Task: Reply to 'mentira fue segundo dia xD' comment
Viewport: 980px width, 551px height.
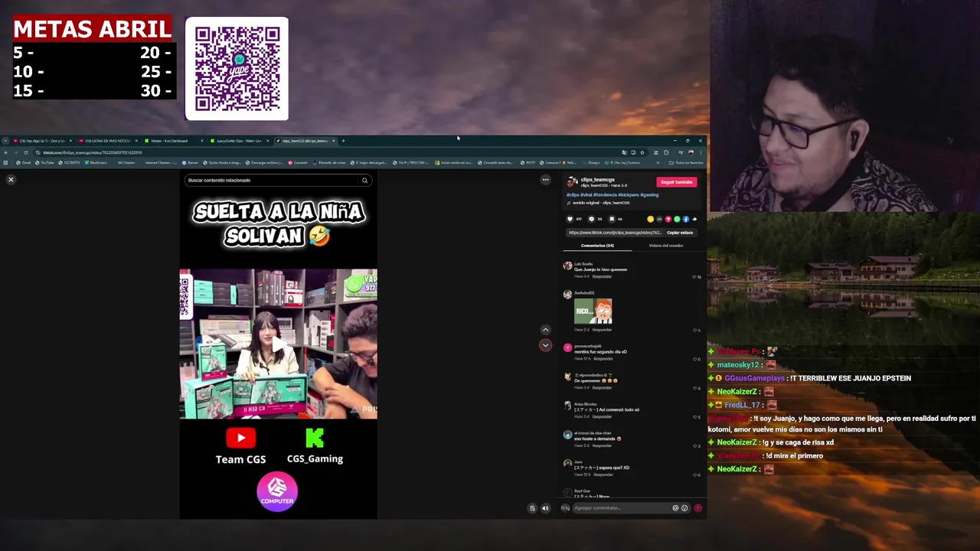Action: (603, 359)
